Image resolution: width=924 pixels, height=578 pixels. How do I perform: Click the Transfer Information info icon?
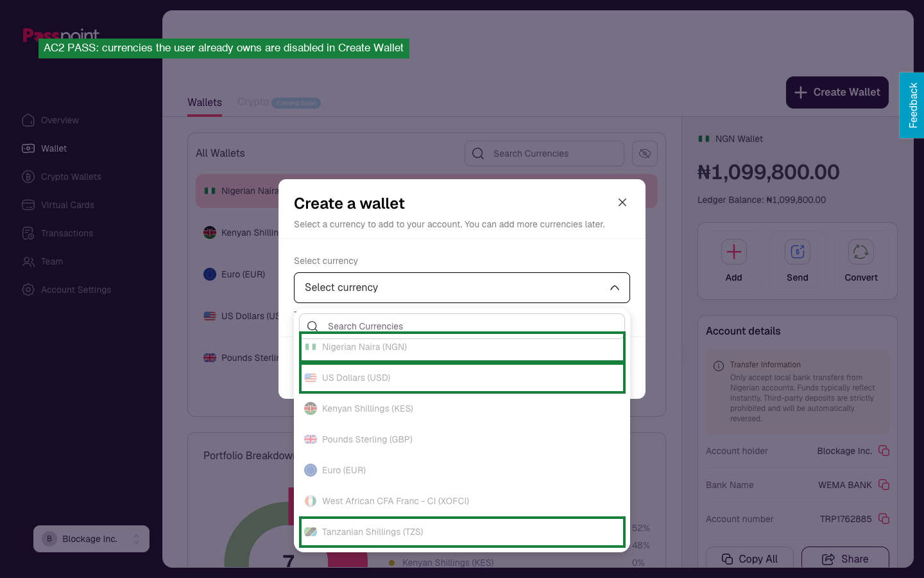pos(719,366)
